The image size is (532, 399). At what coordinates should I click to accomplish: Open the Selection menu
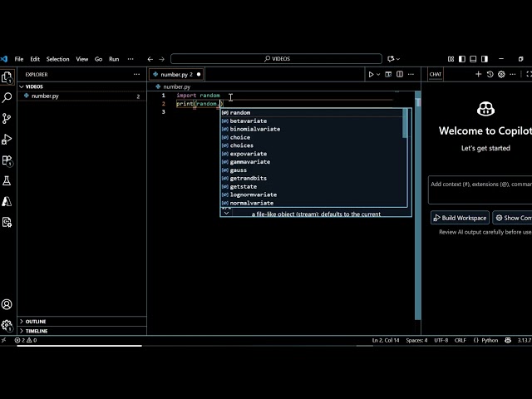tap(57, 59)
